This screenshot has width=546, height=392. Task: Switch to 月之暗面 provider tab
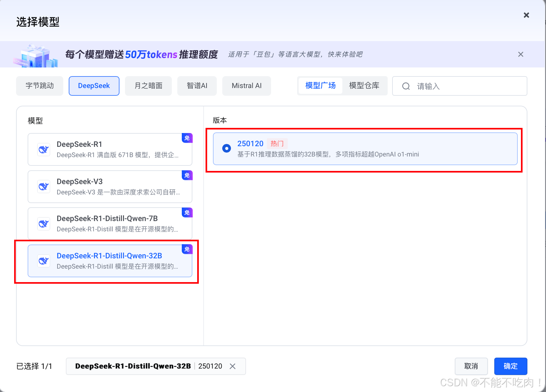tap(148, 86)
